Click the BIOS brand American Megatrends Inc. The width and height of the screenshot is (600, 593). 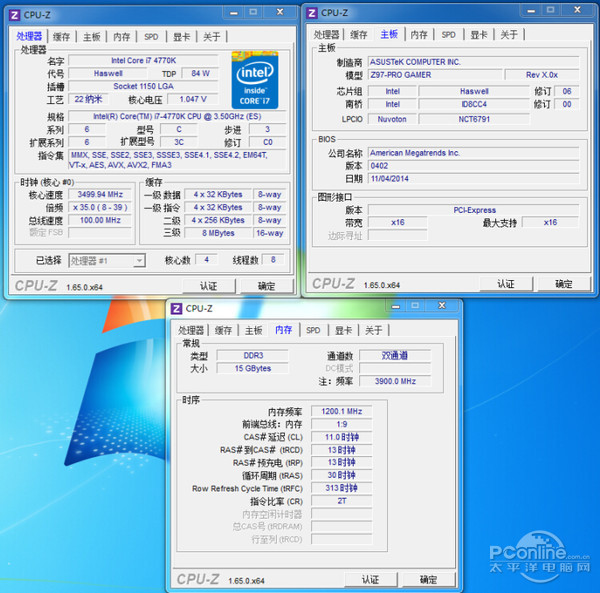(474, 153)
